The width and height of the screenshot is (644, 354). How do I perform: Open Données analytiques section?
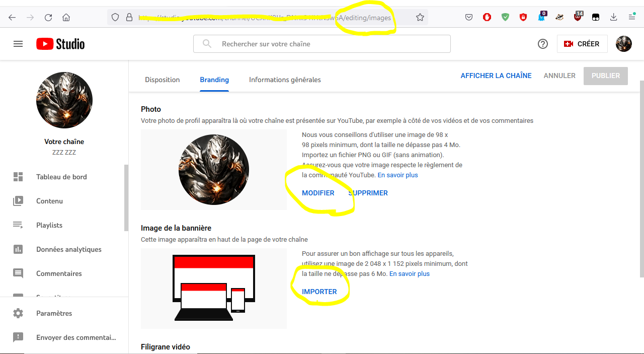point(68,249)
